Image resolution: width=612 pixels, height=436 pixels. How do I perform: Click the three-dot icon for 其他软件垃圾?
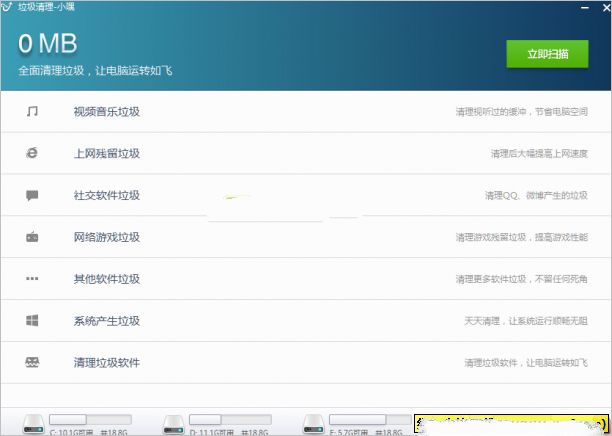click(32, 279)
